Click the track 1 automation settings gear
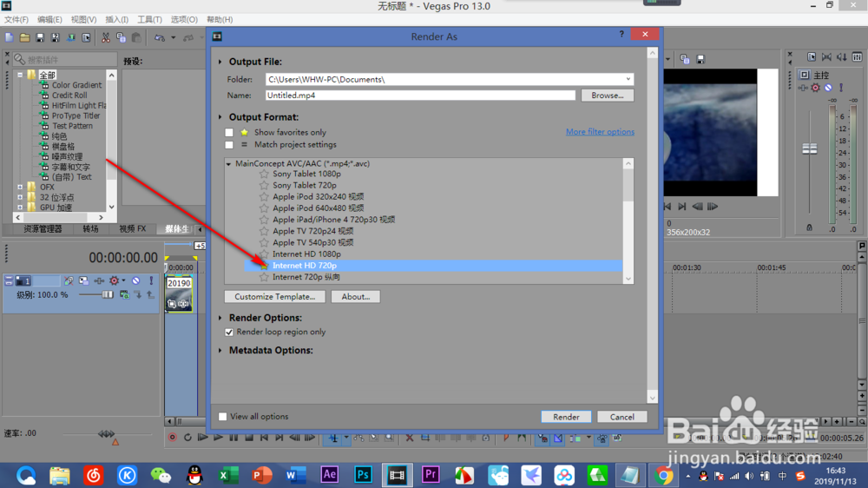 click(x=114, y=280)
